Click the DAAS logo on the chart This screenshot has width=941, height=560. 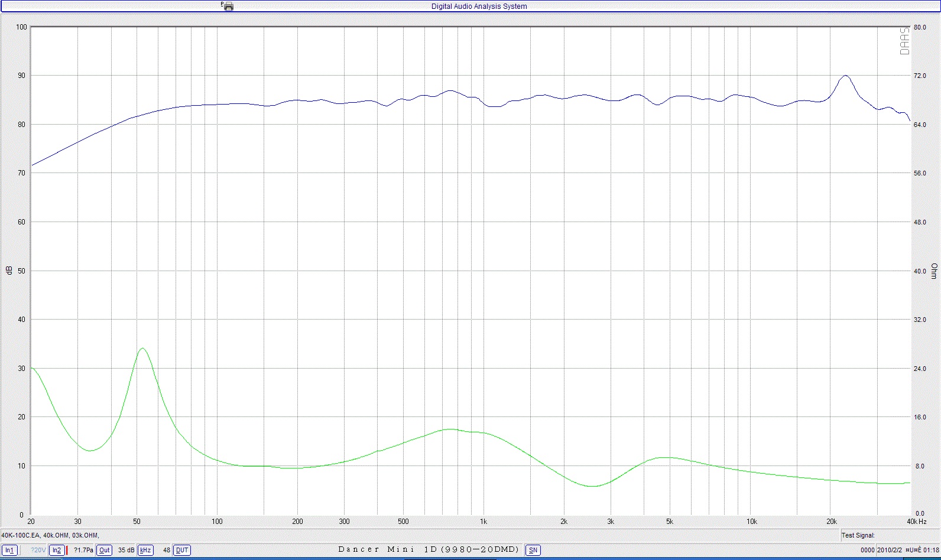point(904,41)
